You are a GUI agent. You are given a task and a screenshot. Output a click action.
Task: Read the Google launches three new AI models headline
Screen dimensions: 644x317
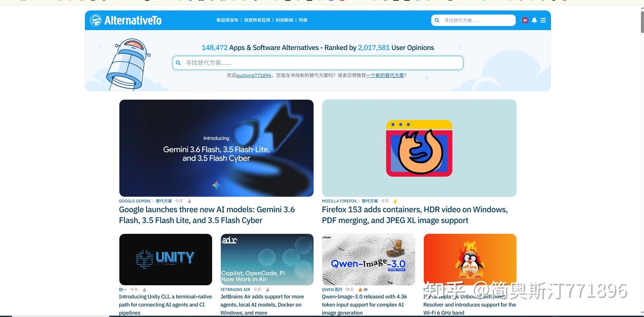pyautogui.click(x=207, y=215)
